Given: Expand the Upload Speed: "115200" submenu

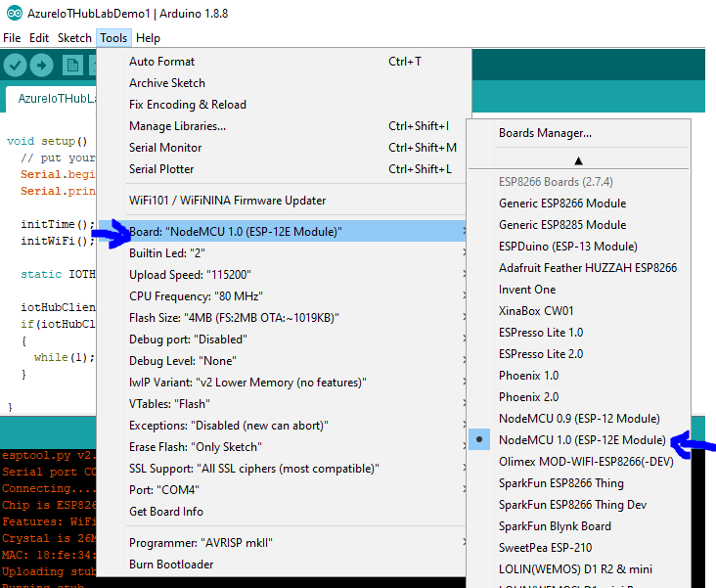Looking at the screenshot, I should point(284,274).
